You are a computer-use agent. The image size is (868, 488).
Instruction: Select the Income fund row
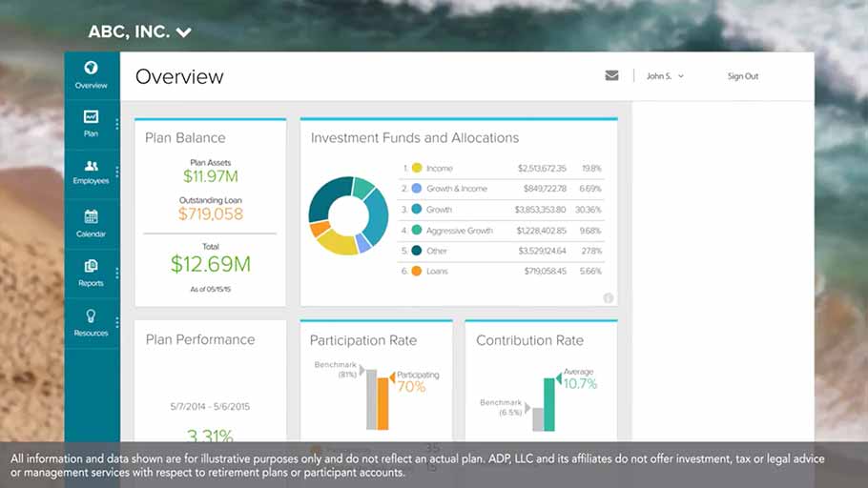coord(506,169)
